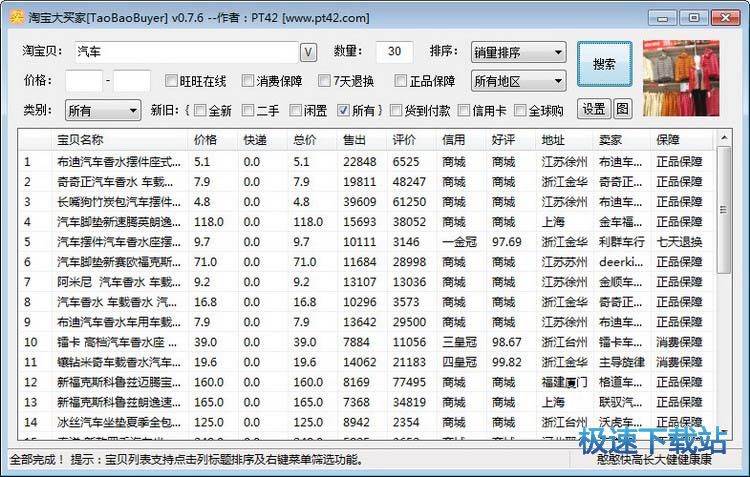Viewport: 750px width, 477px height.
Task: Check the 全新 condition option
Action: coord(200,110)
